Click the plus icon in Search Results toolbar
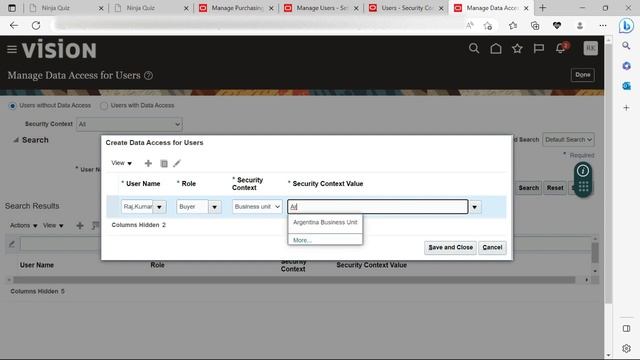Image resolution: width=640 pixels, height=360 pixels. [80, 225]
